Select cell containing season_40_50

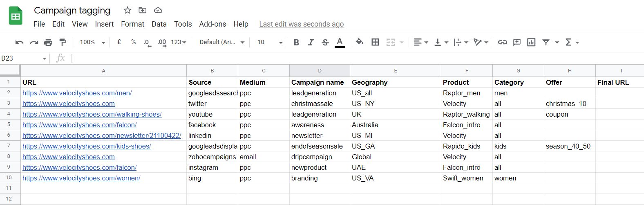coord(570,146)
